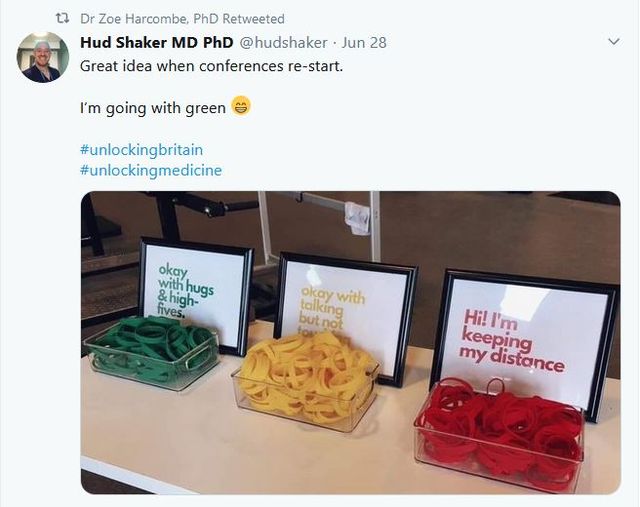Click the yellow 'okay with talking' framed sign
The width and height of the screenshot is (640, 507).
click(x=346, y=316)
